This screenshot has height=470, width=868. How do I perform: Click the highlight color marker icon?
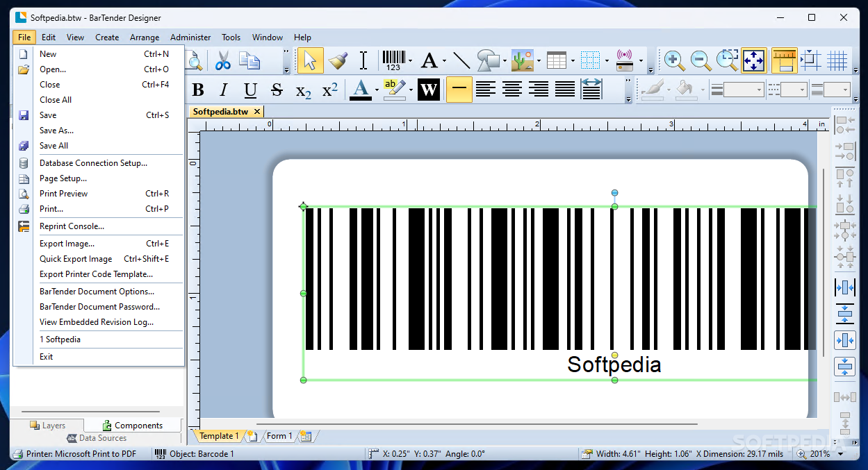pyautogui.click(x=393, y=90)
